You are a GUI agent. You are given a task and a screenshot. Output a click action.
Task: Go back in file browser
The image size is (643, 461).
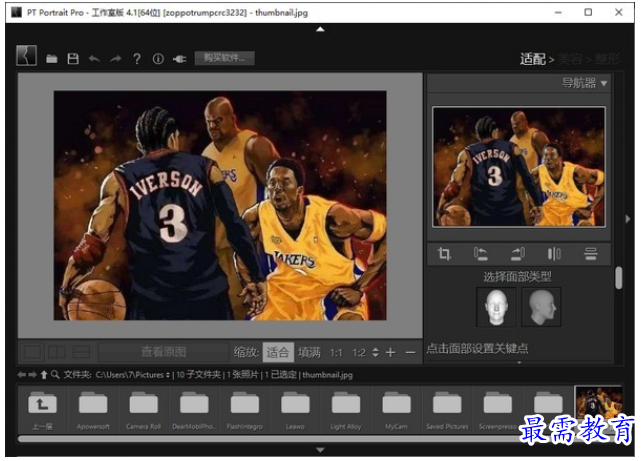click(21, 374)
